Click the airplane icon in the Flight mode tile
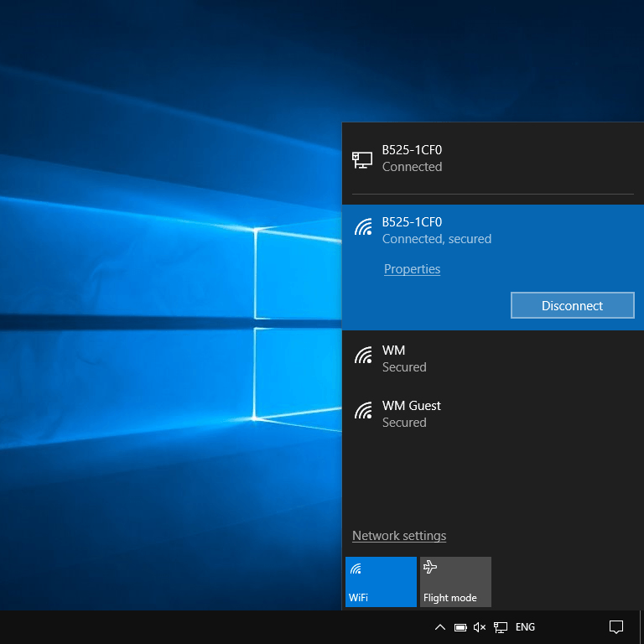Screen dimensions: 644x644 431,568
